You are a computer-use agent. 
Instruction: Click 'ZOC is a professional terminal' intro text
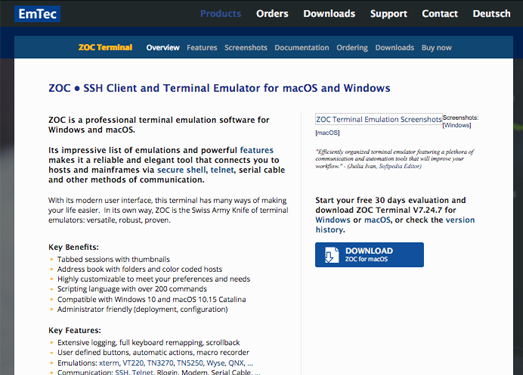pyautogui.click(x=159, y=125)
